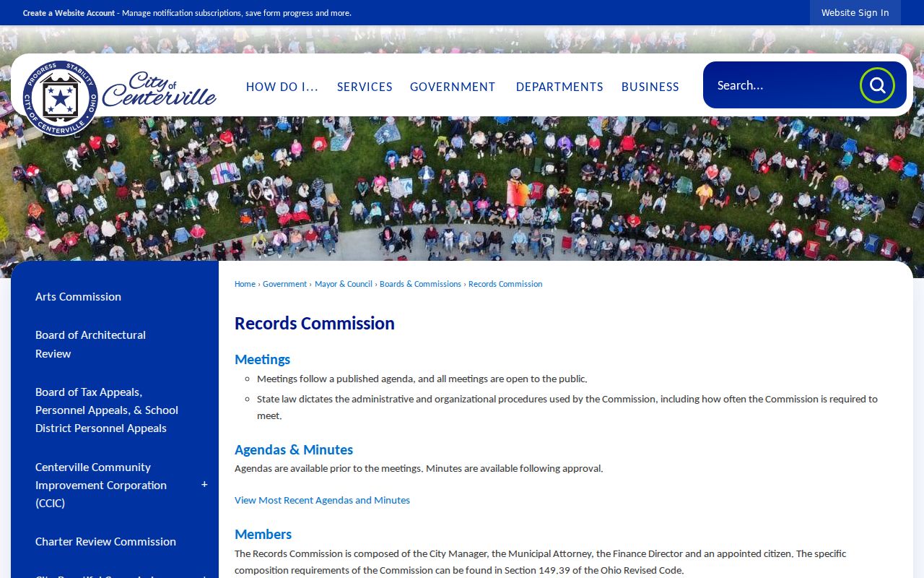Click into the Search text field
The image size is (924, 578).
pos(783,85)
